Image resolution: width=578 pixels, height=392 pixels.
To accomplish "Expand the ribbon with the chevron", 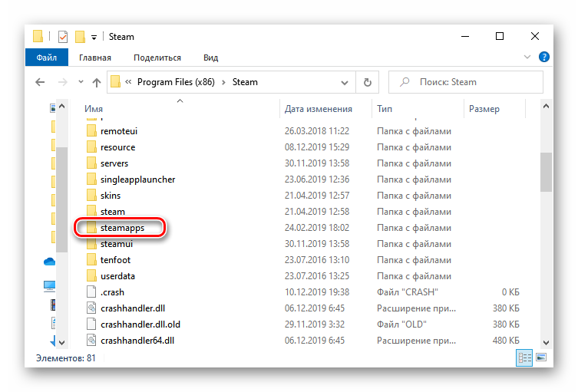I will pos(527,57).
